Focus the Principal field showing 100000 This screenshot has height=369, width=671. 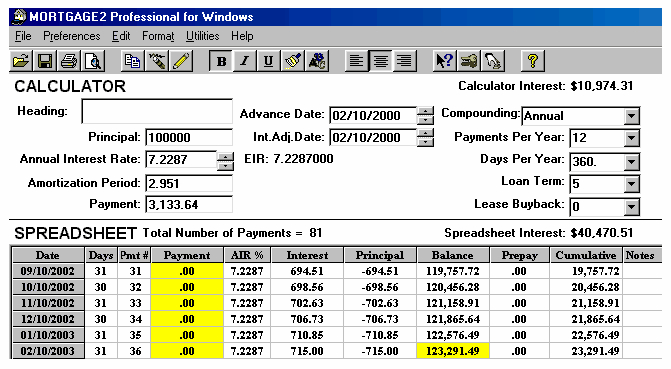point(189,137)
